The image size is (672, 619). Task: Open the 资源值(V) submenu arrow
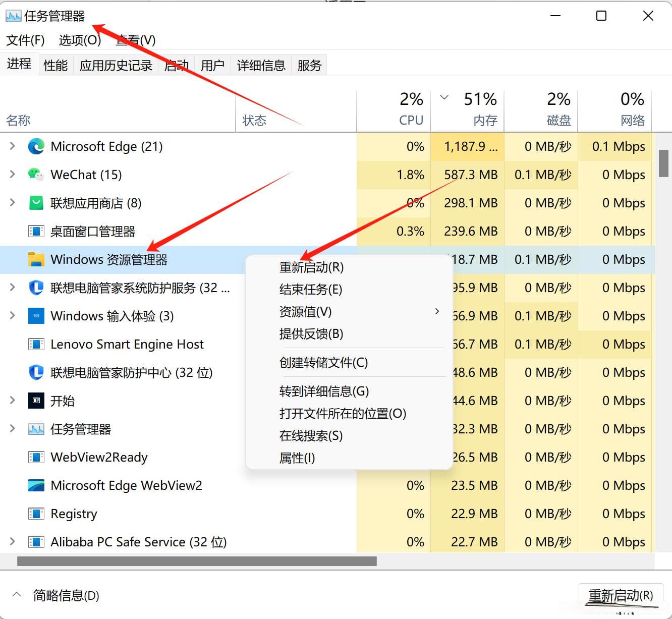coord(437,311)
